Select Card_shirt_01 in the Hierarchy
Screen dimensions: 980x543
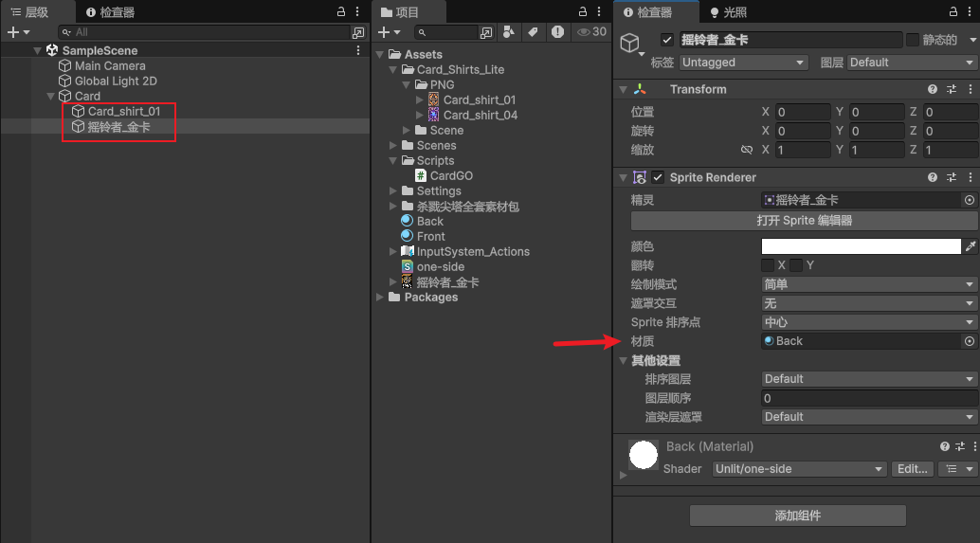(124, 111)
